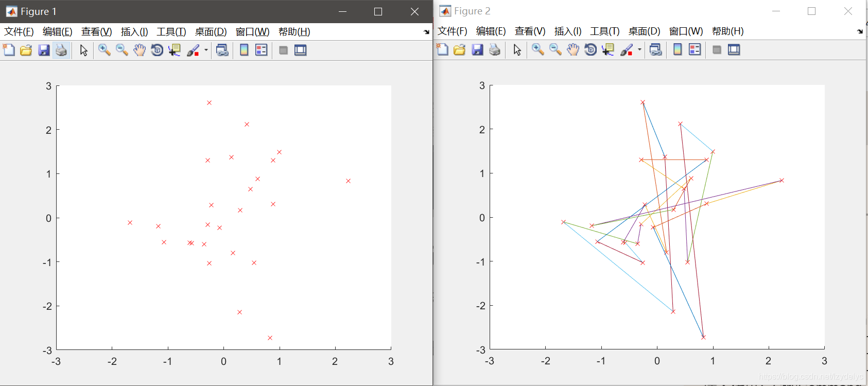Show Plot Tools and dock icon in Figure 2

tap(734, 49)
